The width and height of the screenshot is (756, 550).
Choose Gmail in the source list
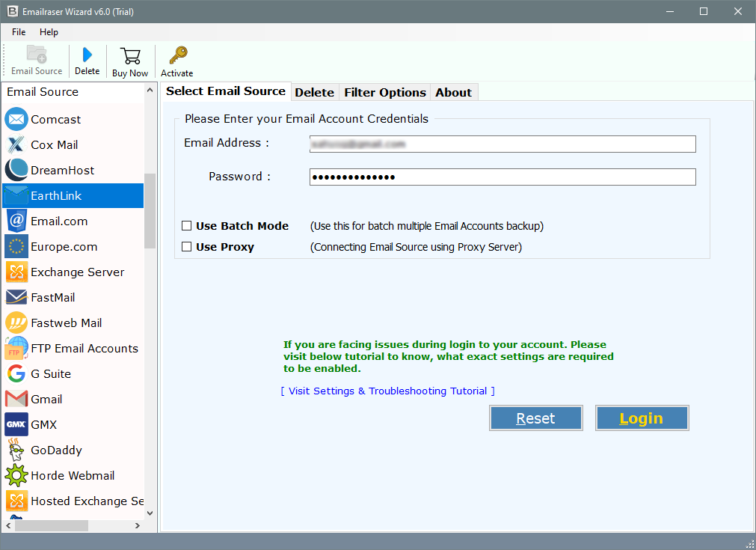tap(73, 399)
